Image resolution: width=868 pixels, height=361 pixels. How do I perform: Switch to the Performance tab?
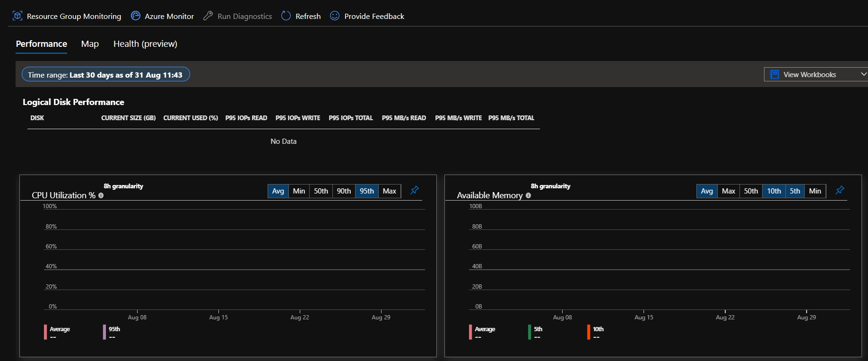[x=42, y=44]
